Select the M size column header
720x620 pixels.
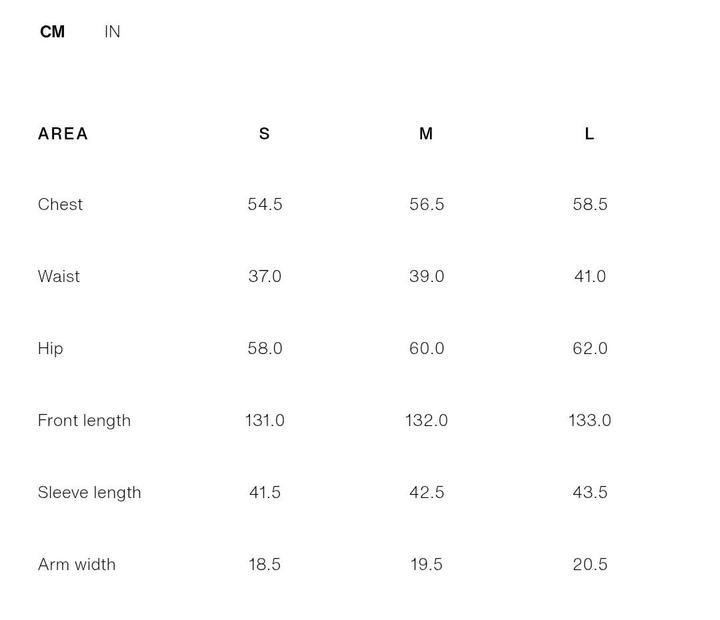coord(426,134)
